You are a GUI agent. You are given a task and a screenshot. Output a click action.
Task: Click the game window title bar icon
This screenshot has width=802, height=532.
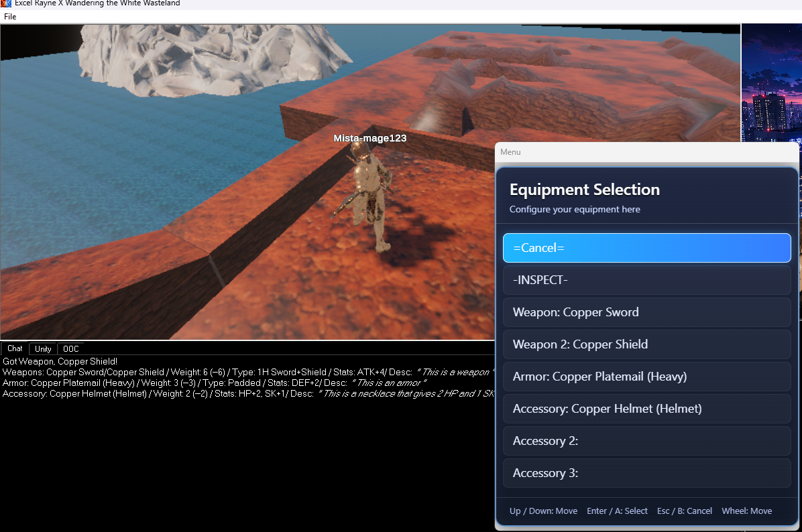point(6,3)
